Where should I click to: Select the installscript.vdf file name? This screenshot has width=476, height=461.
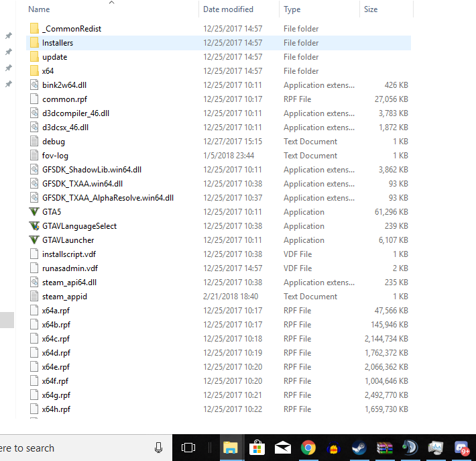(x=69, y=254)
